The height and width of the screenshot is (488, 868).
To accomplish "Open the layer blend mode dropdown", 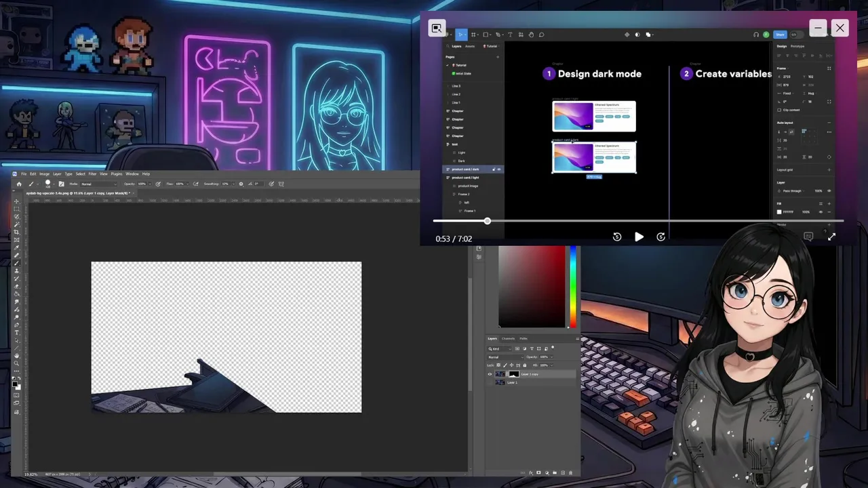I will tap(506, 357).
